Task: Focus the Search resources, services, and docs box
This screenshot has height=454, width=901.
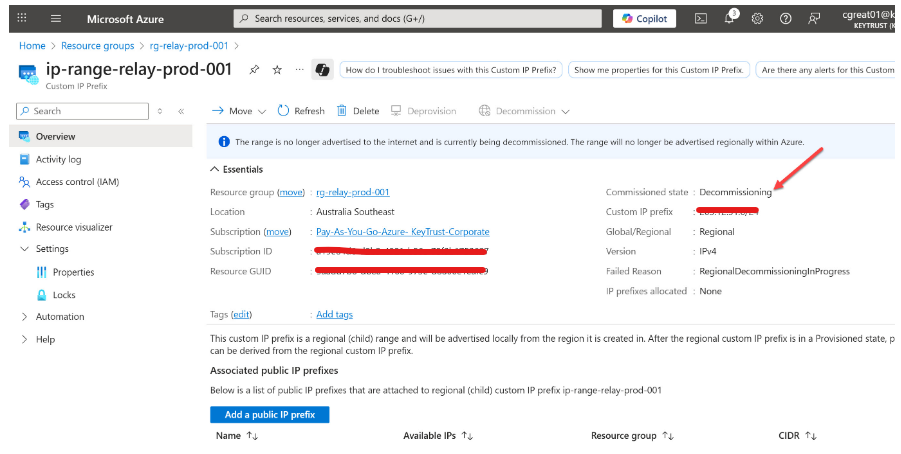Action: 417,18
